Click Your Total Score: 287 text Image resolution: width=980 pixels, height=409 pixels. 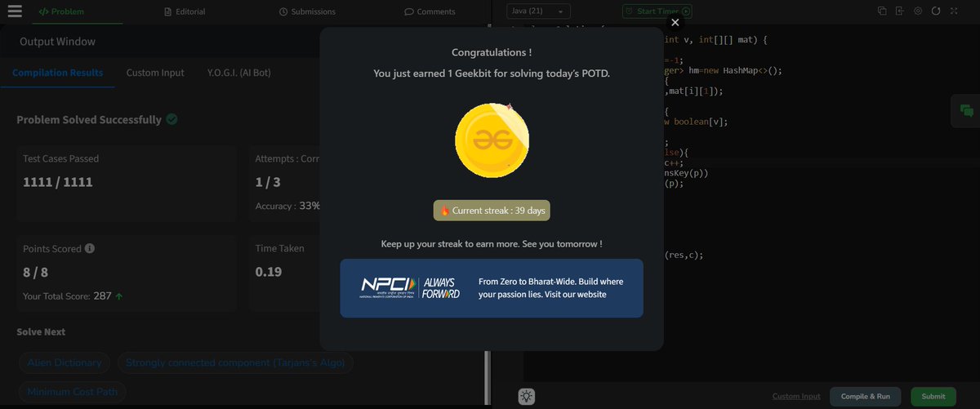[67, 296]
